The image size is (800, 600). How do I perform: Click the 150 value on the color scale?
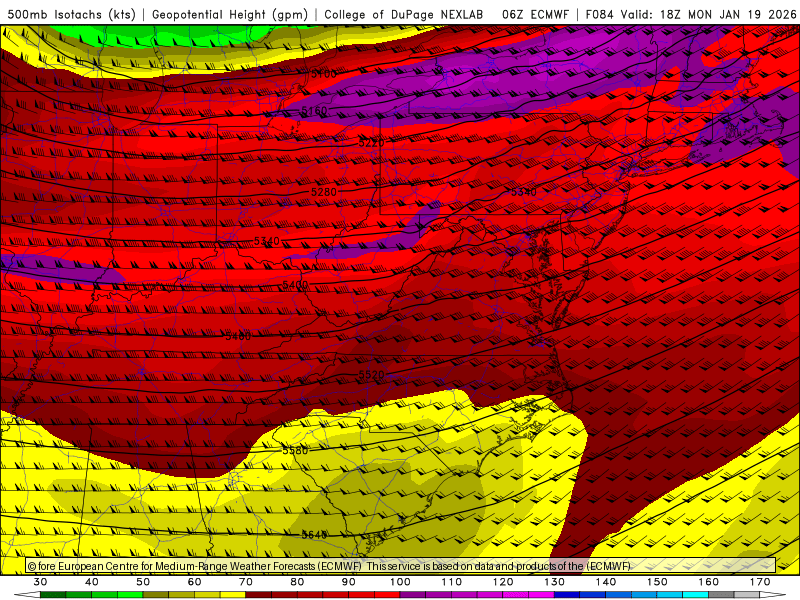[x=658, y=582]
